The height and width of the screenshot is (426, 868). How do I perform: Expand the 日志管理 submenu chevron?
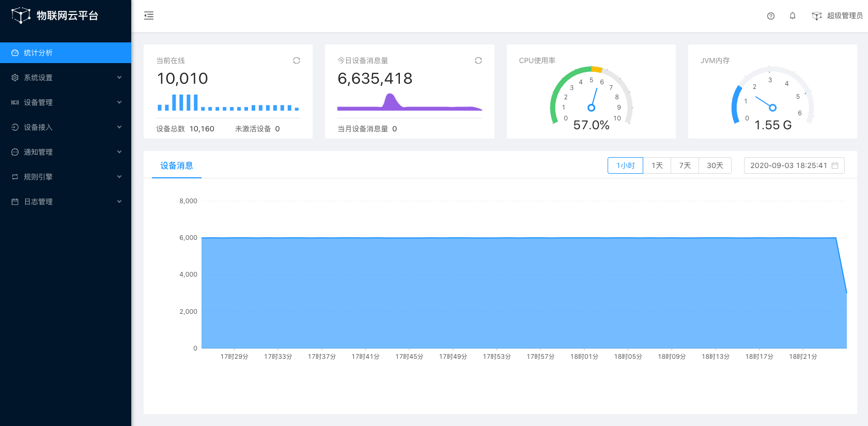pyautogui.click(x=119, y=202)
